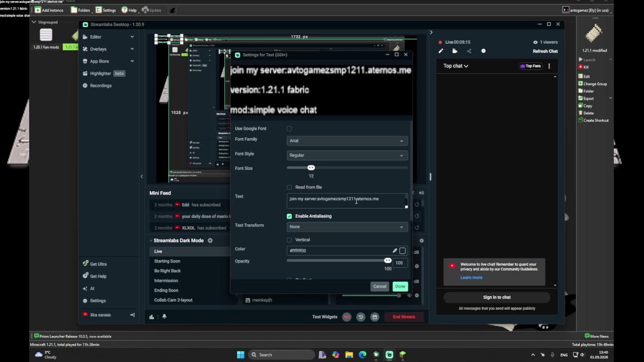Viewport: 644px width, 362px height.
Task: Open Microsoft Edge from the taskbar
Action: tap(363, 354)
